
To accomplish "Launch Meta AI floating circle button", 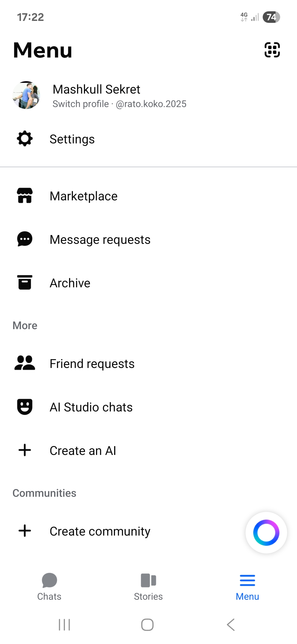I will (x=266, y=533).
